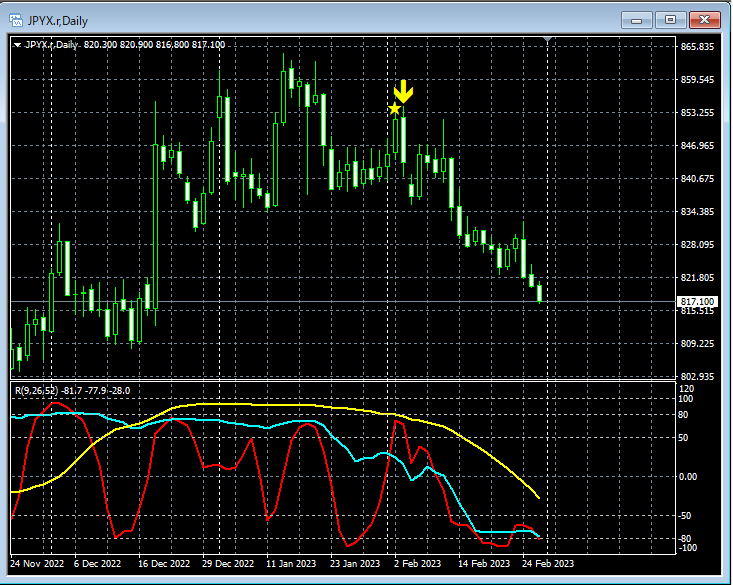Click the 828.095 price scale label
733x585 pixels.
[697, 245]
